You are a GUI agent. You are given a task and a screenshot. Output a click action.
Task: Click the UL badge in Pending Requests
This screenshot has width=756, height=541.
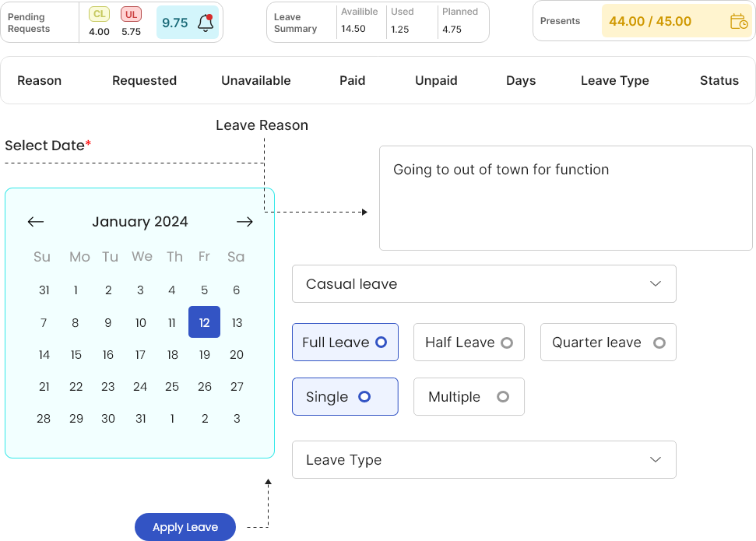point(131,14)
